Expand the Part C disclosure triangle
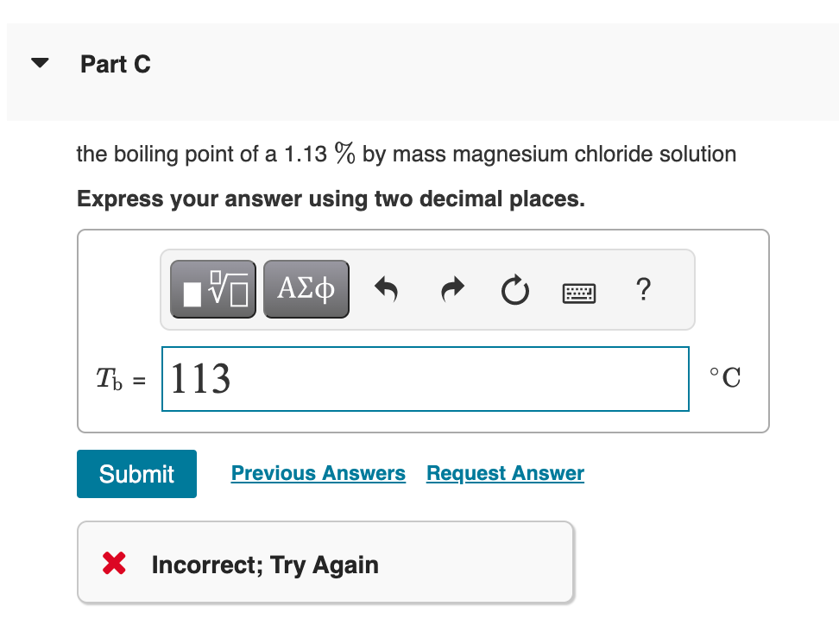839x644 pixels. click(x=40, y=62)
